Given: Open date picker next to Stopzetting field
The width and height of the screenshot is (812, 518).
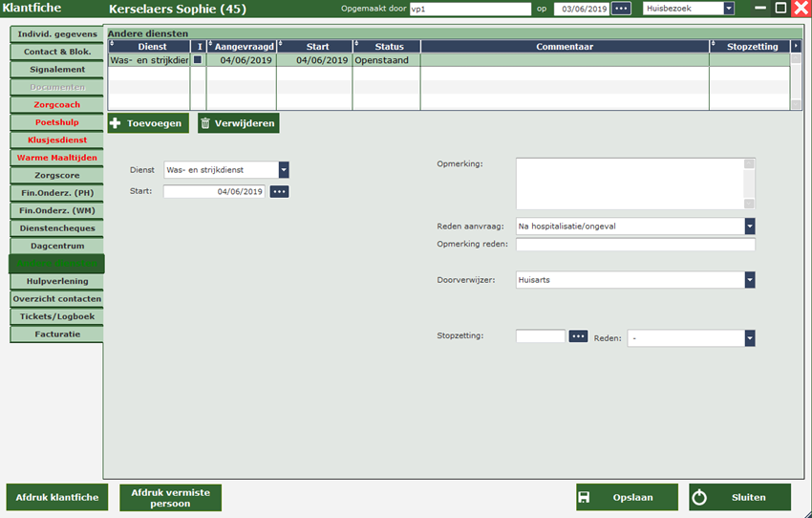Looking at the screenshot, I should 578,336.
